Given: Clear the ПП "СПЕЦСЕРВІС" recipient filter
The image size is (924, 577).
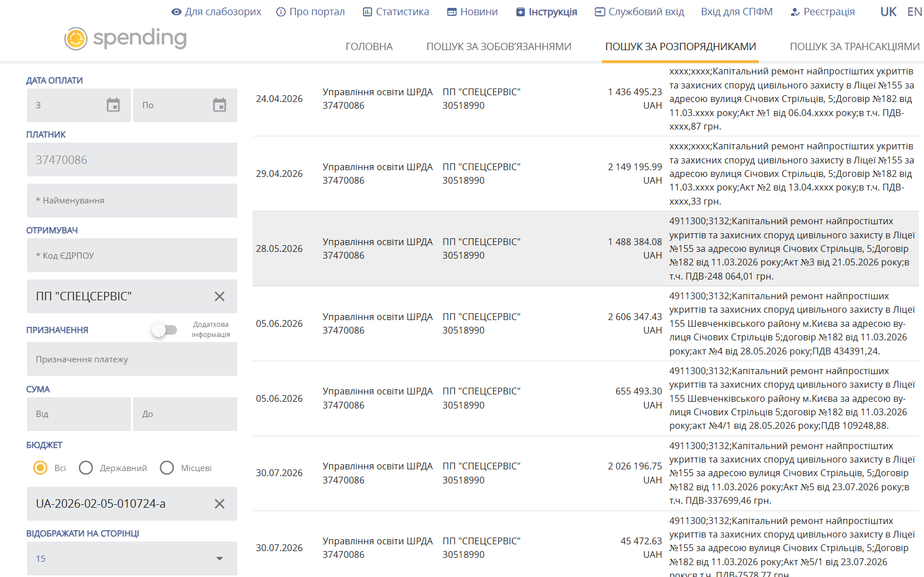Looking at the screenshot, I should 219,296.
